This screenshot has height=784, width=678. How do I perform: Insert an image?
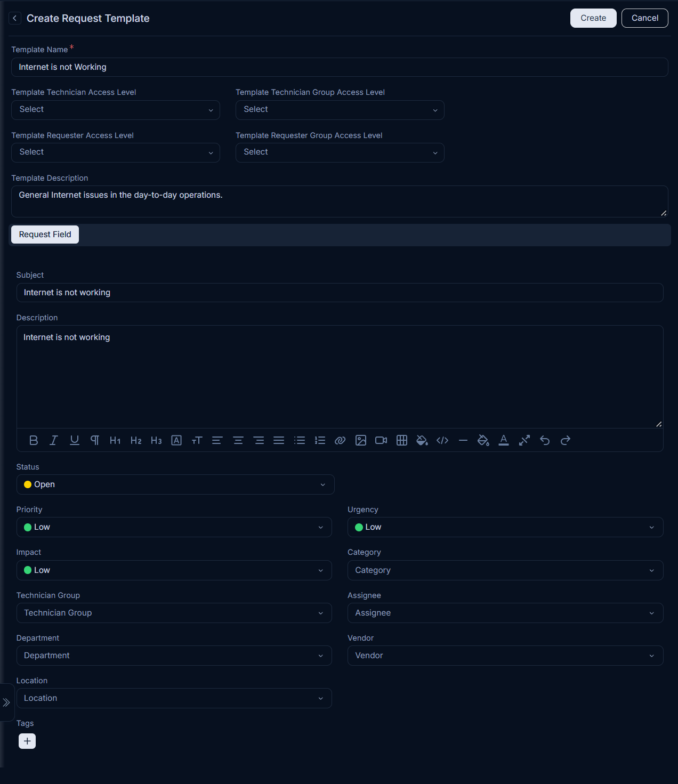[x=361, y=440]
